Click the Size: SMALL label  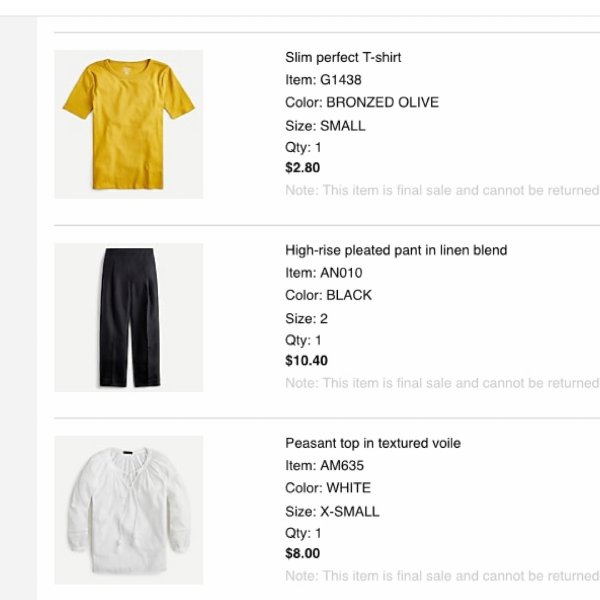(x=325, y=126)
